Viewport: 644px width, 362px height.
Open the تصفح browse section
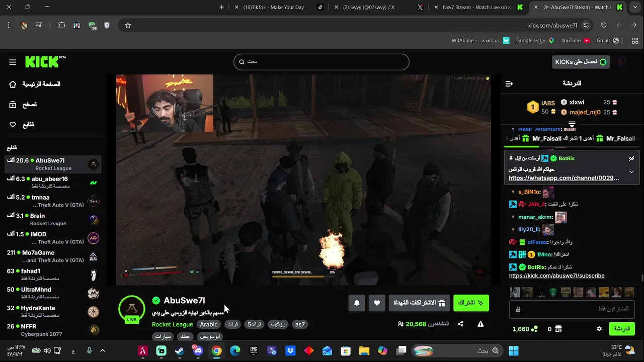(23, 105)
